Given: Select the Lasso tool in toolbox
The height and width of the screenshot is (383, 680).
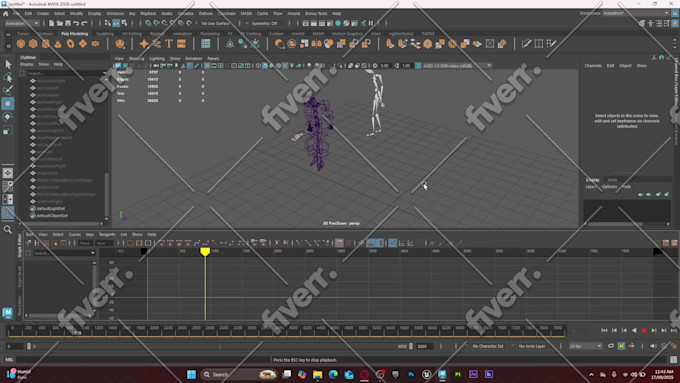Looking at the screenshot, I should tap(8, 77).
